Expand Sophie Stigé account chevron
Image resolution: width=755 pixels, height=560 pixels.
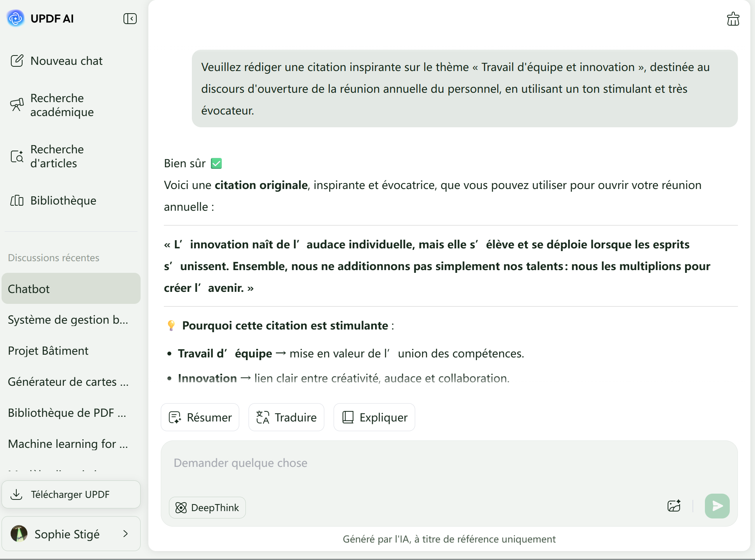125,534
